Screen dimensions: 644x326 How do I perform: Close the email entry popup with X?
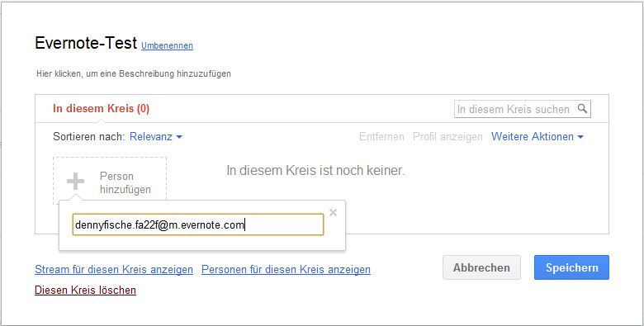point(333,212)
